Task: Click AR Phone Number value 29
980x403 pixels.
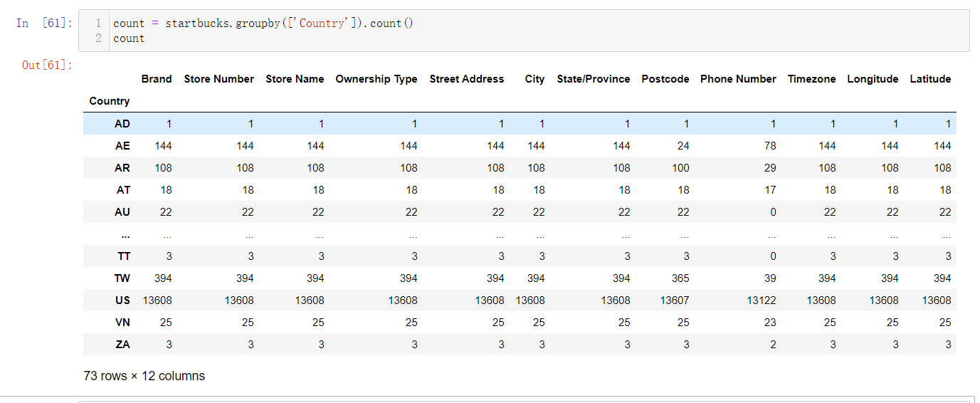Action: click(x=770, y=168)
